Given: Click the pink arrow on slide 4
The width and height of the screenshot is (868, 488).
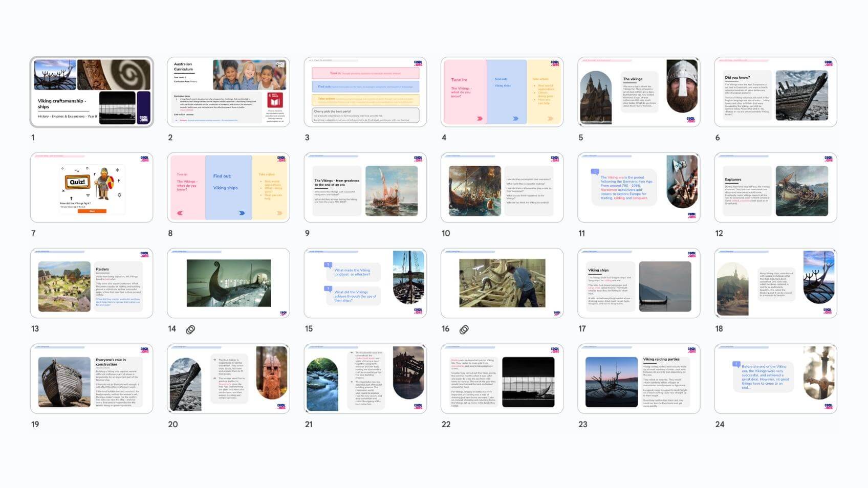Looking at the screenshot, I should [x=480, y=119].
